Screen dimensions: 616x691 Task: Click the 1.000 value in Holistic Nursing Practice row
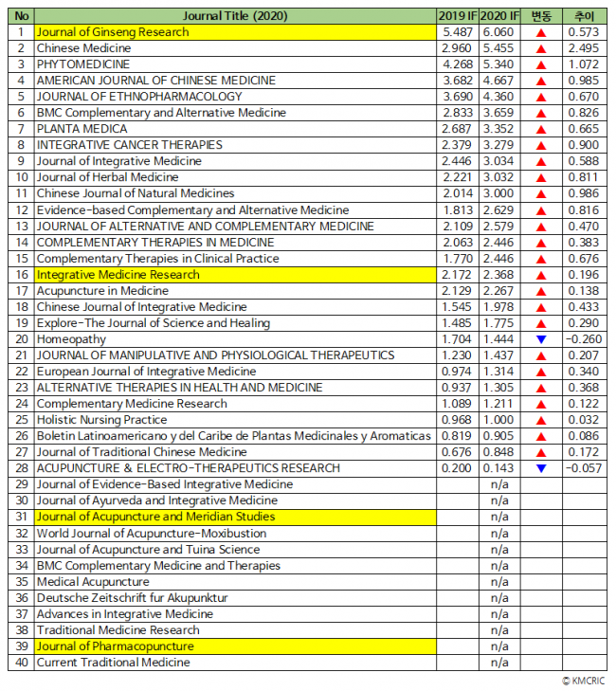pos(498,420)
